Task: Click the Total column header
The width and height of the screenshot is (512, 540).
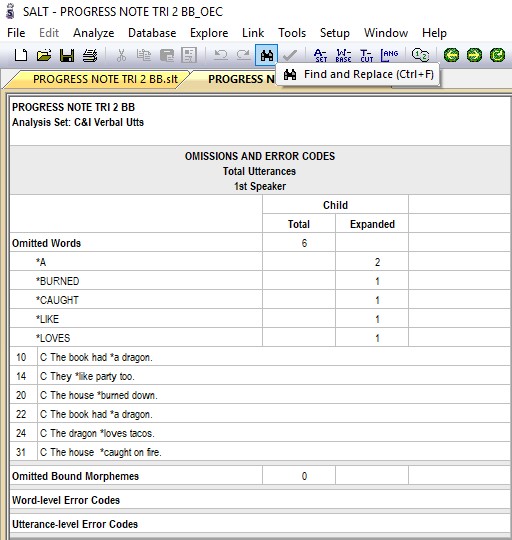Action: click(x=299, y=224)
